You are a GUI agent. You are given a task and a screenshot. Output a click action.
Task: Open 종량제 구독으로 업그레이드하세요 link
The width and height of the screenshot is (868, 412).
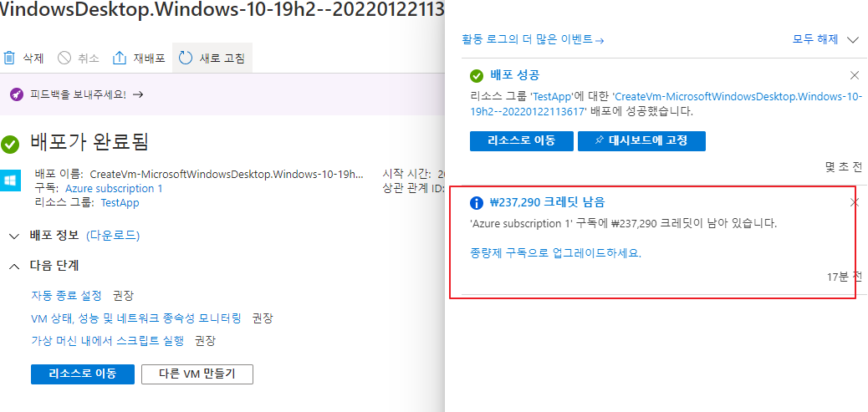(x=555, y=253)
